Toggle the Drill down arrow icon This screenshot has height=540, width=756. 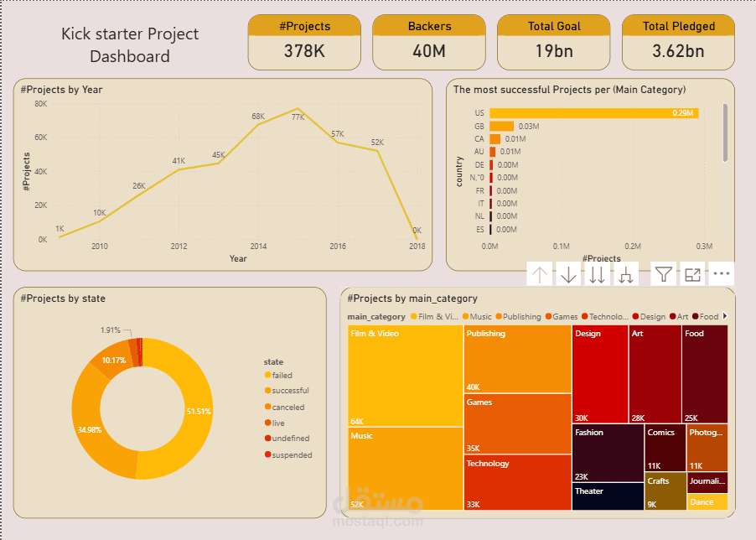(568, 275)
